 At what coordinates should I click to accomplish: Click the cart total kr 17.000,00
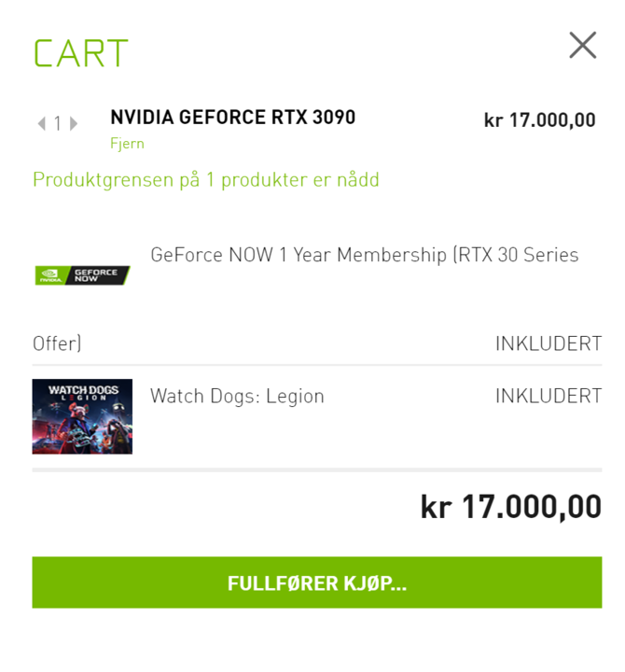pos(511,507)
